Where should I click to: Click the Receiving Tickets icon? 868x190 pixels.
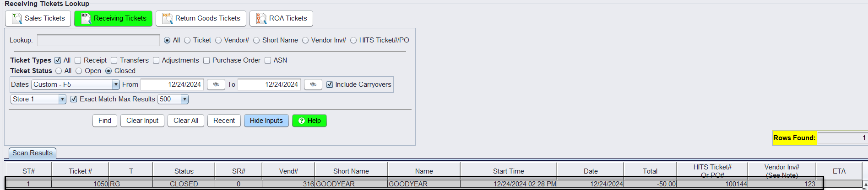pyautogui.click(x=86, y=18)
